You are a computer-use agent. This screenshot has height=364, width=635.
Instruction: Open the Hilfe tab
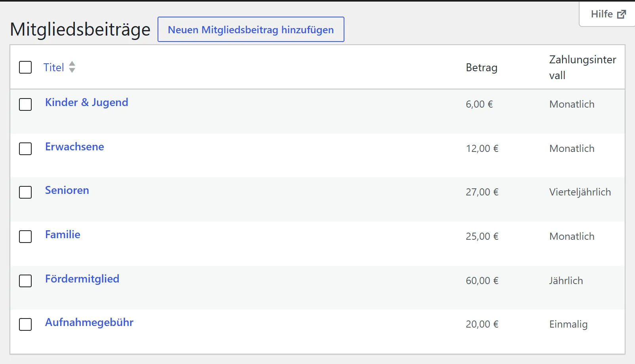coord(608,14)
